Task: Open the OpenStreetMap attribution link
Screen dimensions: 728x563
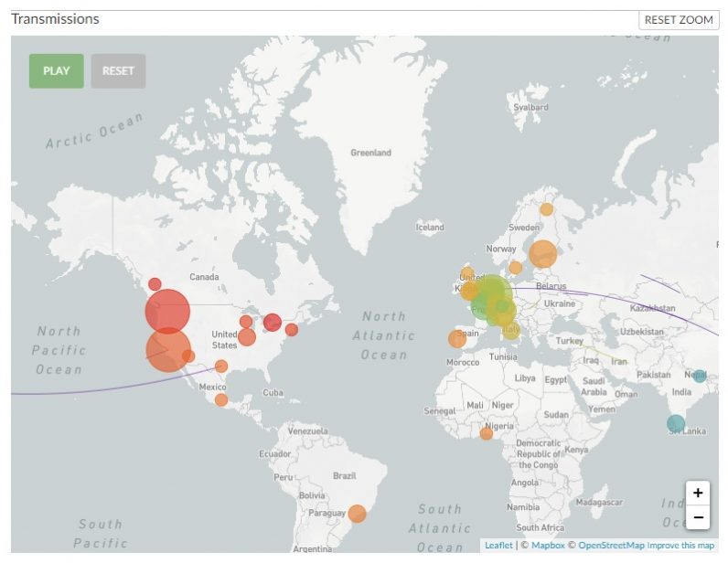Action: point(611,546)
